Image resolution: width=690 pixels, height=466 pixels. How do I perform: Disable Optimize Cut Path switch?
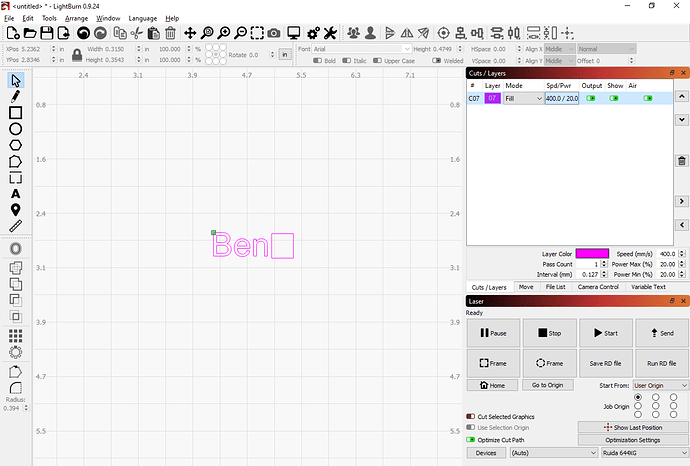pos(470,440)
